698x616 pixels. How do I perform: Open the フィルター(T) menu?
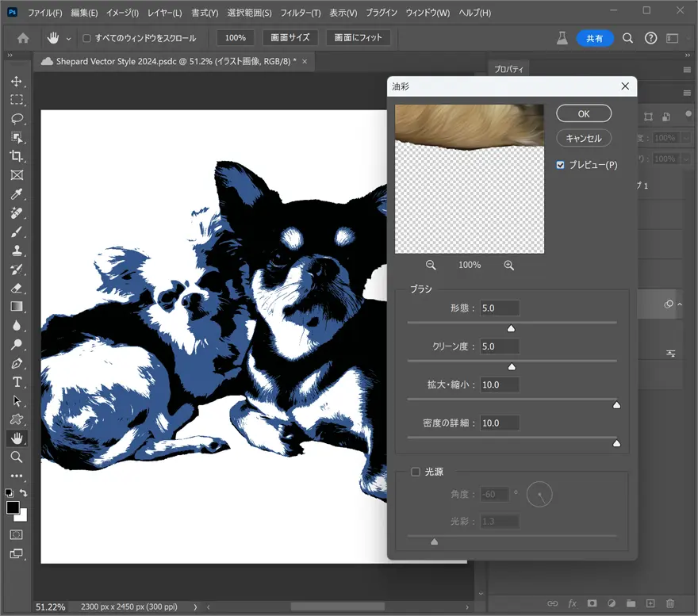[x=300, y=13]
